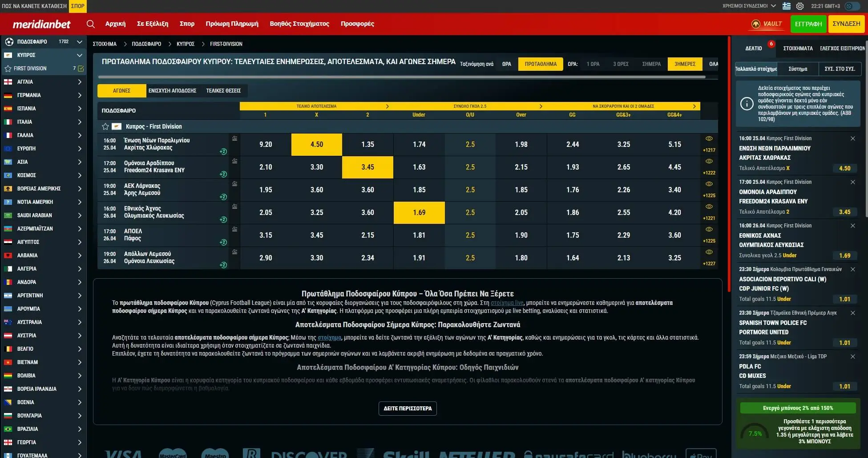Expand ΙΣΠΑΝΙΑ leagues
868x458 pixels.
80,109
